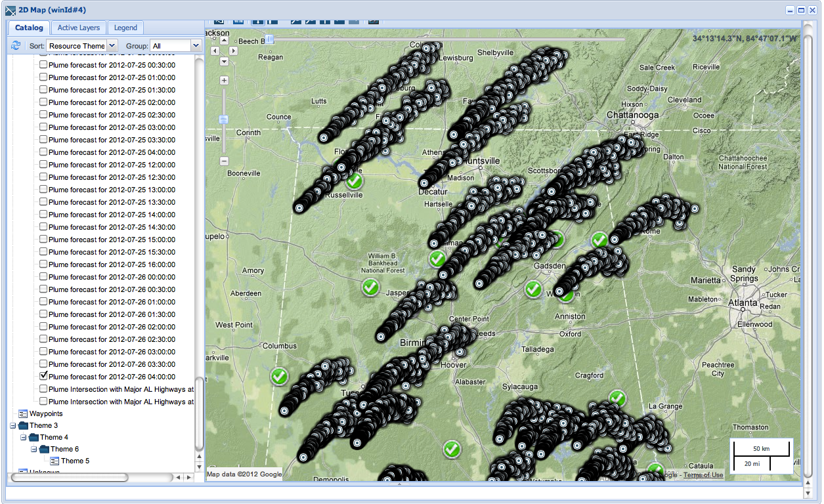
Task: Uncheck Plume forecast 2012-07-26 04:00:00
Action: [x=43, y=376]
